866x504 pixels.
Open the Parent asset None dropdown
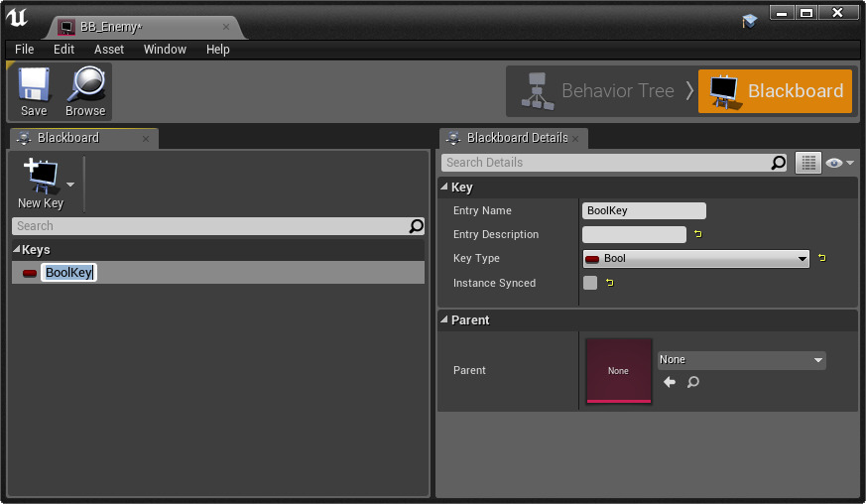pos(741,360)
